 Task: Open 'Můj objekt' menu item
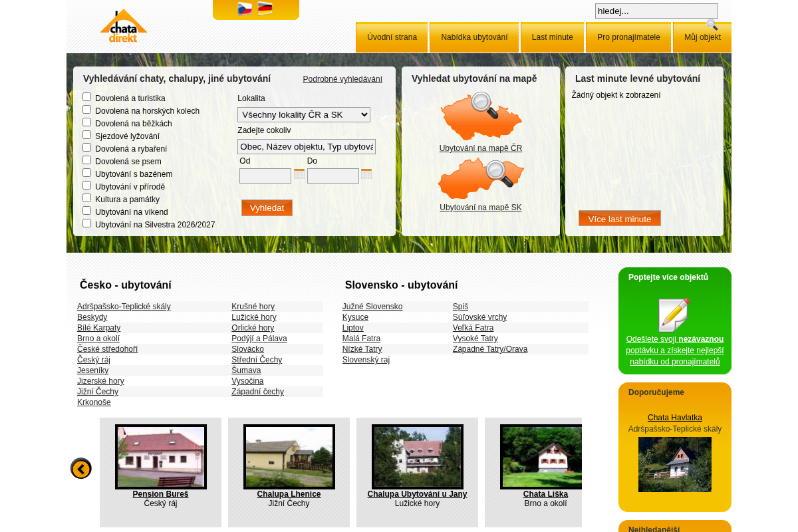pyautogui.click(x=702, y=37)
